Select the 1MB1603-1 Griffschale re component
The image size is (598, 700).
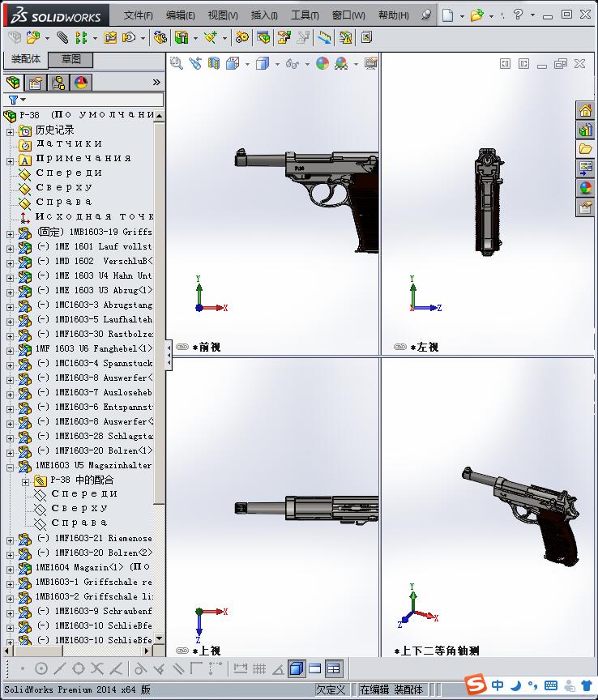(93, 582)
